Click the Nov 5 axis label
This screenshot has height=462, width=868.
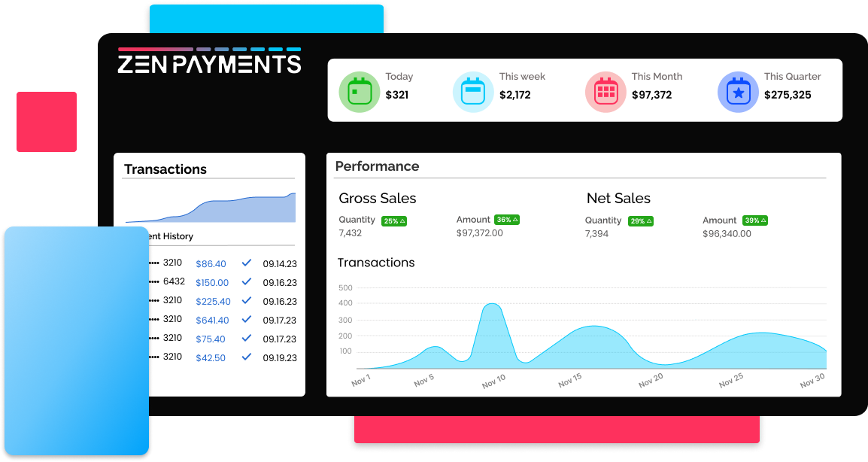(x=424, y=380)
